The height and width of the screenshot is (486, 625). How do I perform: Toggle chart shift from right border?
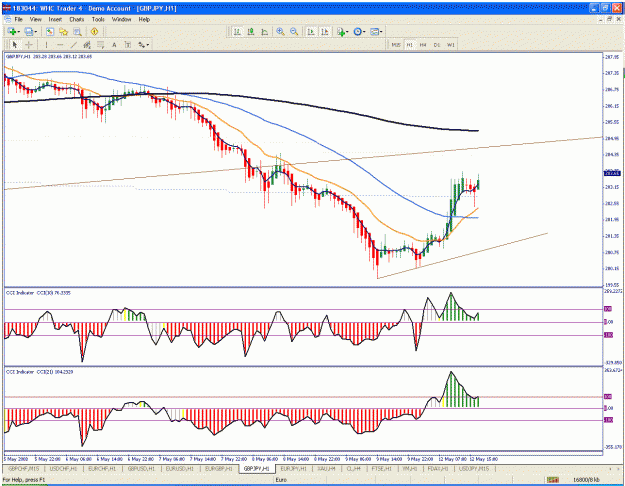324,31
